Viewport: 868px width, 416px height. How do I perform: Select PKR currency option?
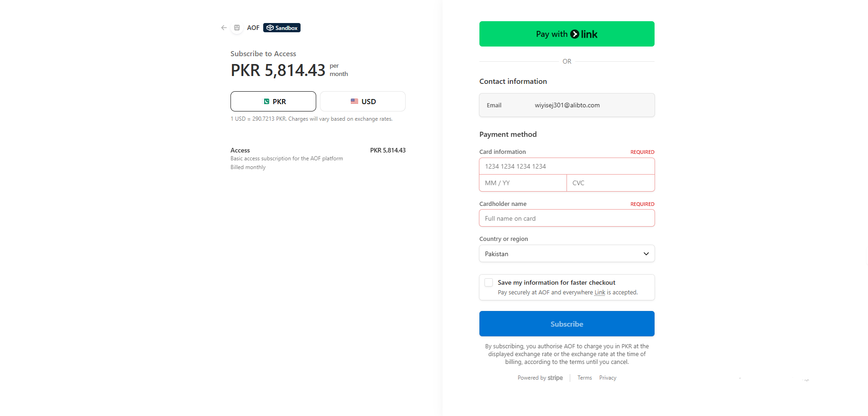point(273,101)
